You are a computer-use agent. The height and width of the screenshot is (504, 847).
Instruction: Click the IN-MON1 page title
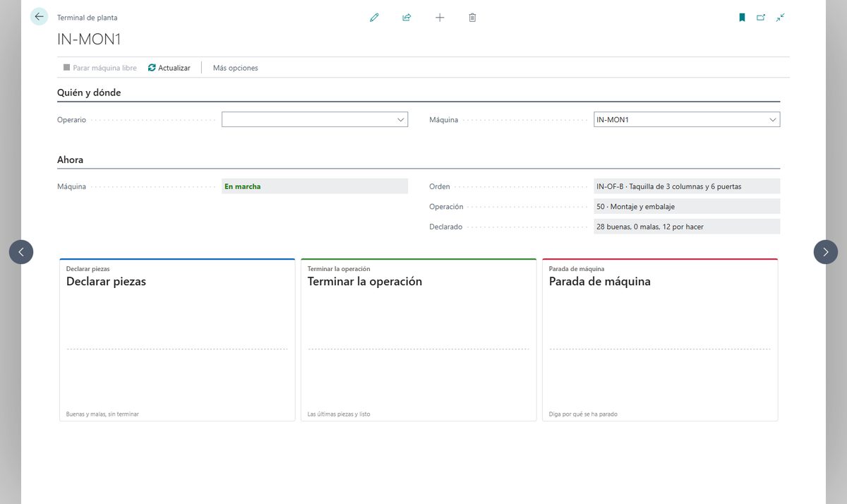89,40
